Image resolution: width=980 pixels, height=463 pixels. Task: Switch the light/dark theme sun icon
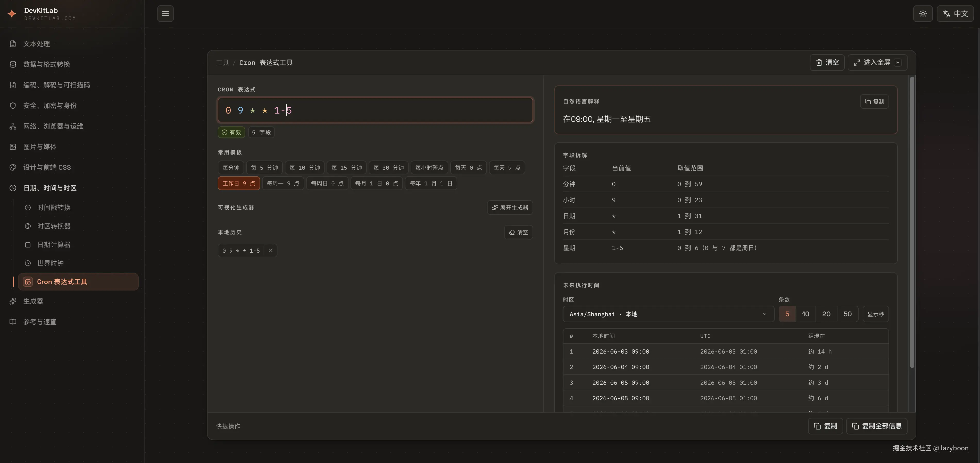923,14
